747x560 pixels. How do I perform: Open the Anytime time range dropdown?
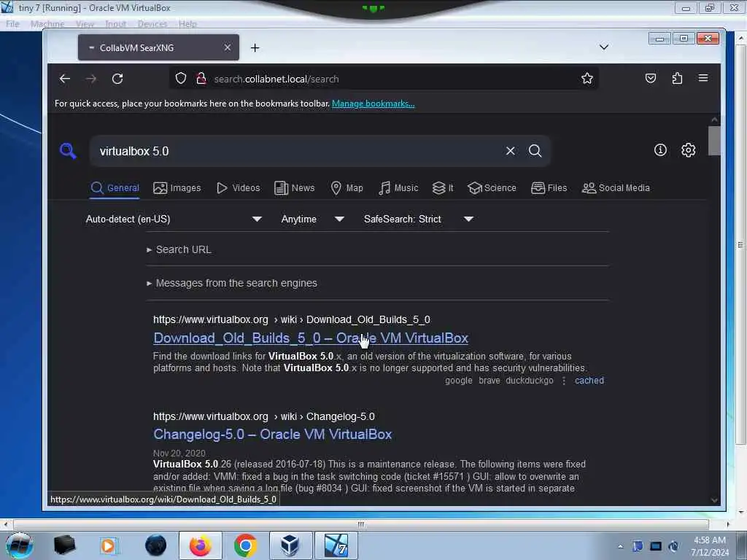[312, 219]
